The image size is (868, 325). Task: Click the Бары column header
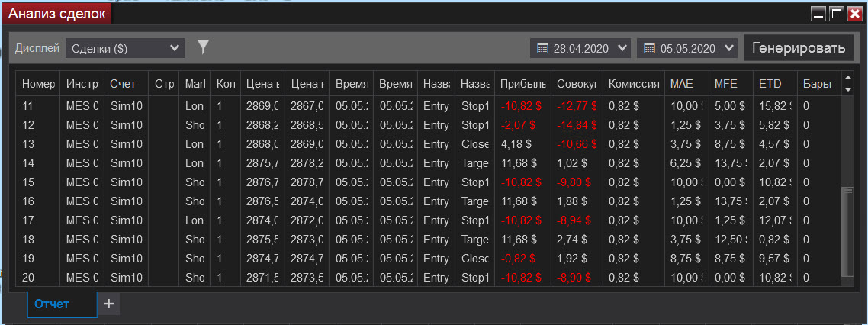(x=818, y=84)
